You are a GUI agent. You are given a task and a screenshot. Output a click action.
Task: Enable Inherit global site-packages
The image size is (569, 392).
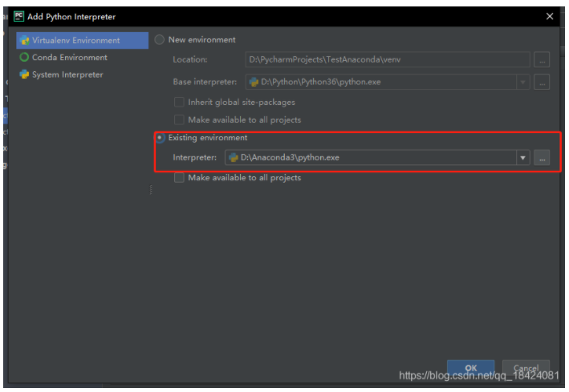[179, 102]
